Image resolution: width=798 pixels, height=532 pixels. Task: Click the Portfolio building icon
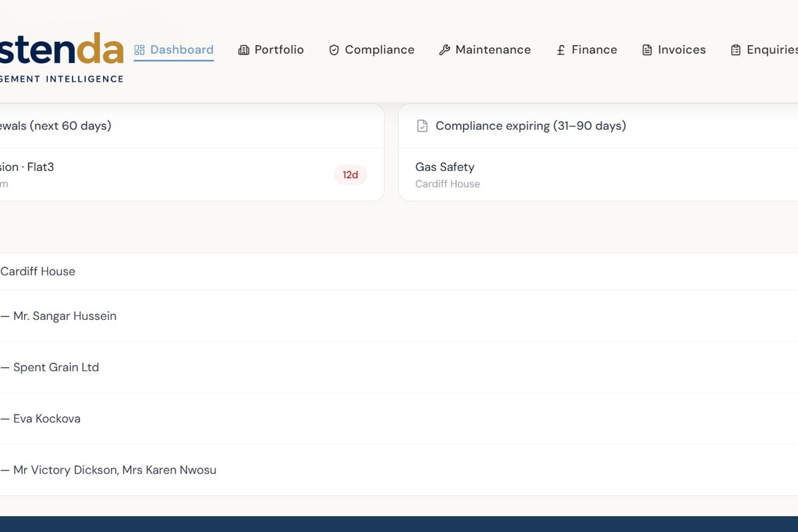[244, 50]
